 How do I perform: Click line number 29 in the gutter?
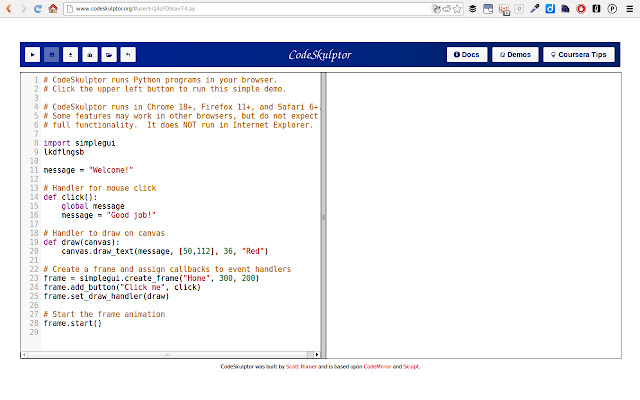[x=33, y=332]
